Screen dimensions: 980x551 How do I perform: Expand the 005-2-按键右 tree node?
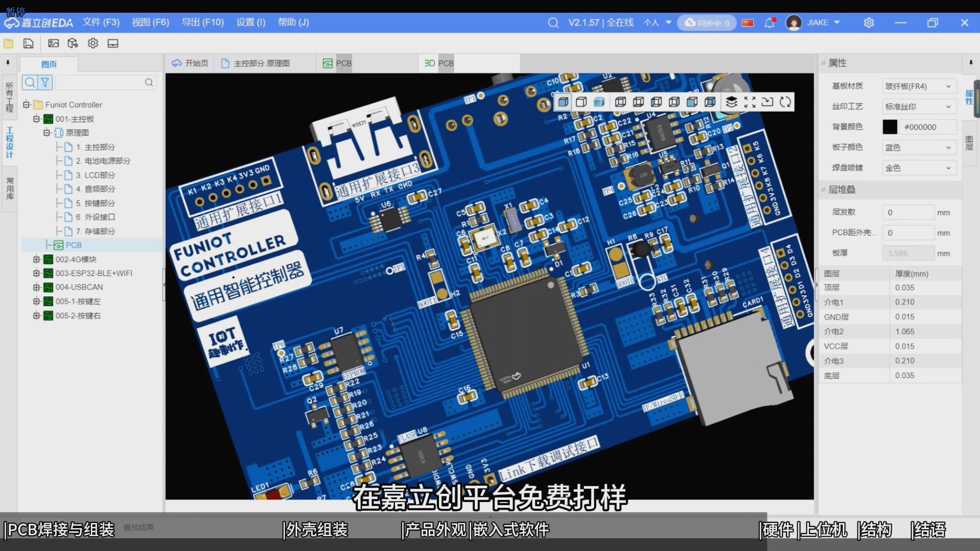(36, 316)
